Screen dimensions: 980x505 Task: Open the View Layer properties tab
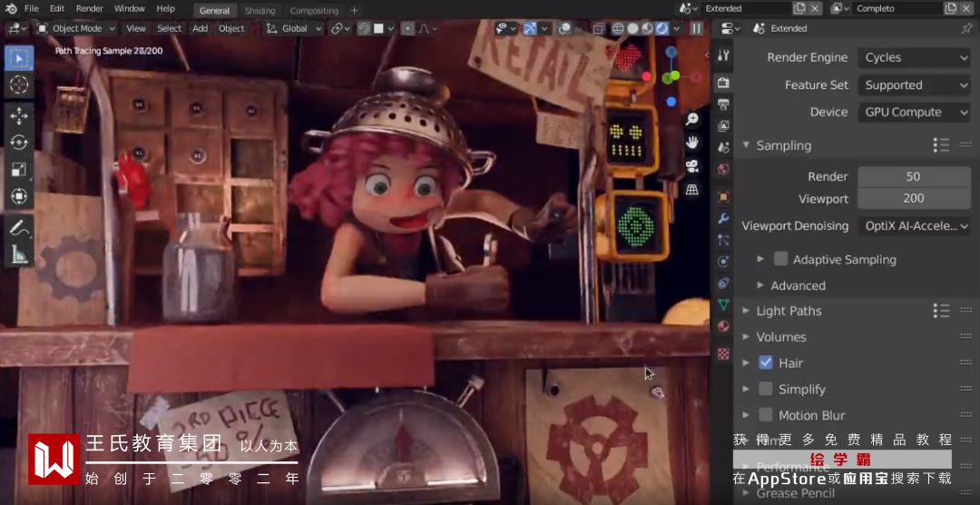coord(724,126)
